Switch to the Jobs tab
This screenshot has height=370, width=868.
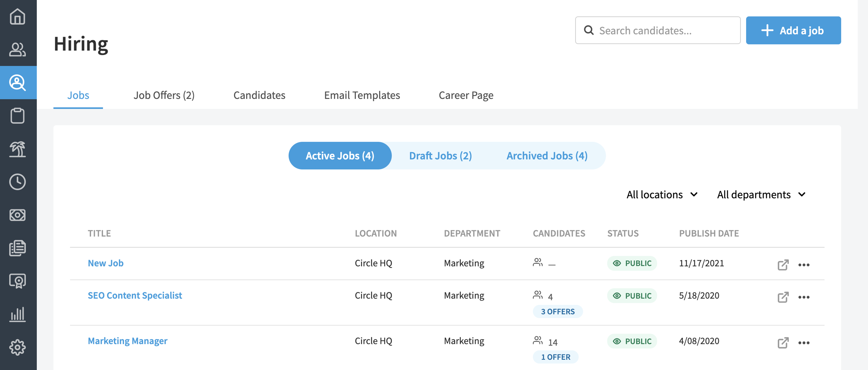pyautogui.click(x=78, y=95)
